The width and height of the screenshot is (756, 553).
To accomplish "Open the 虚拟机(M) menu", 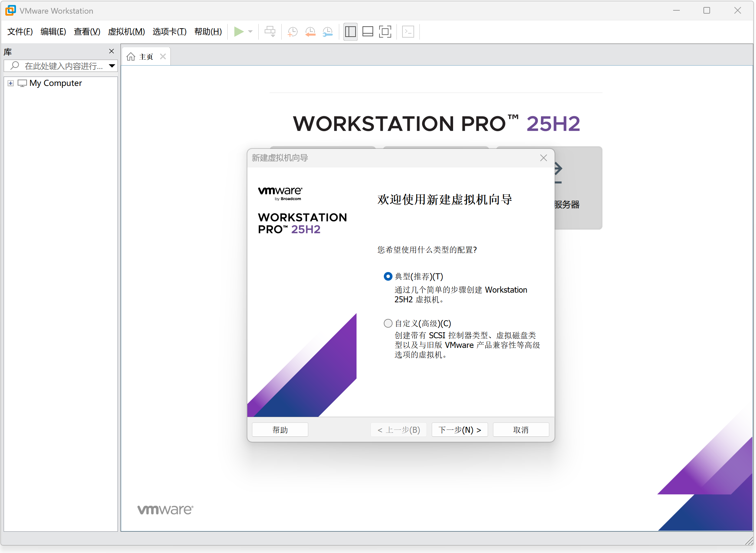I will (x=126, y=32).
